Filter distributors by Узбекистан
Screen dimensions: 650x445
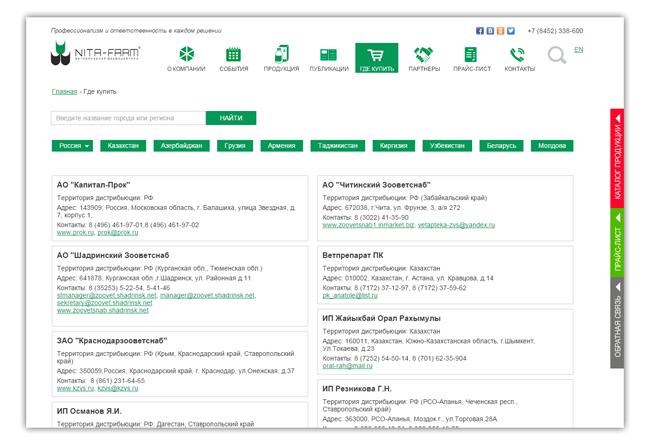pos(447,146)
